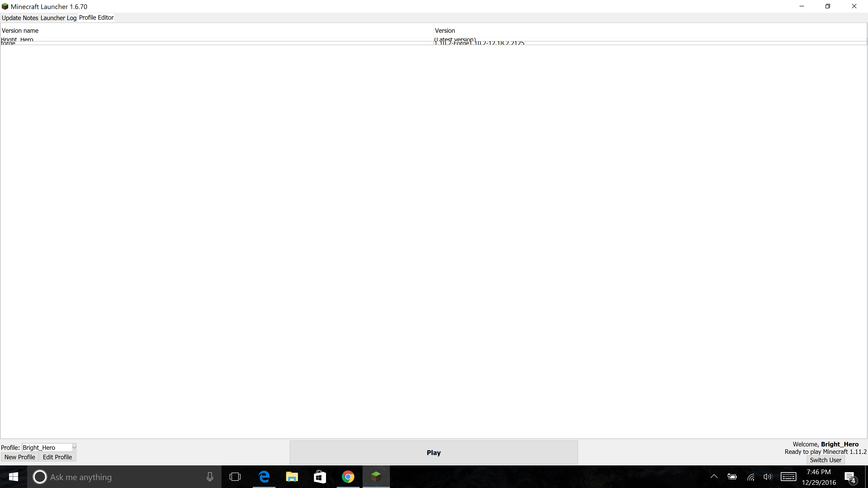Image resolution: width=868 pixels, height=488 pixels.
Task: Expand the Profile dropdown showing Bright_Hero
Action: click(49, 448)
